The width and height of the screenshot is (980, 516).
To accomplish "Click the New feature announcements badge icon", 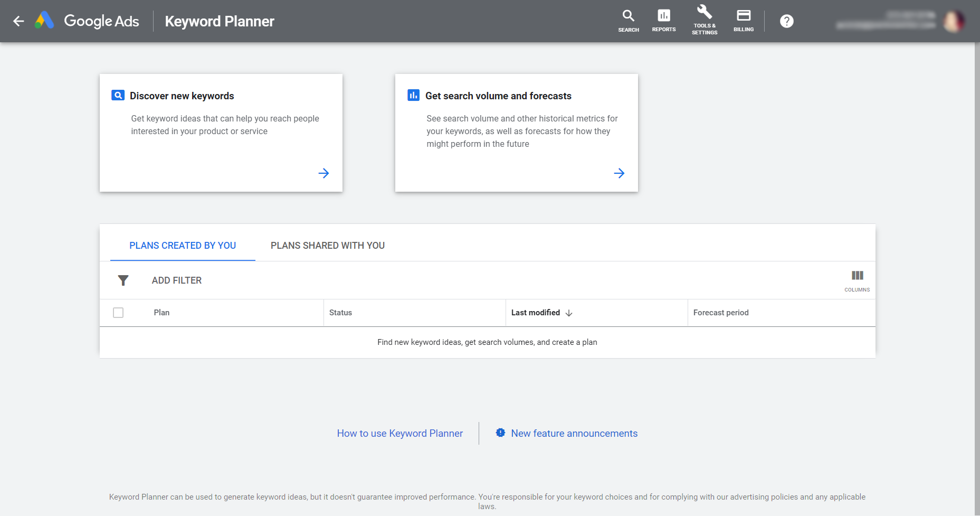I will tap(500, 433).
